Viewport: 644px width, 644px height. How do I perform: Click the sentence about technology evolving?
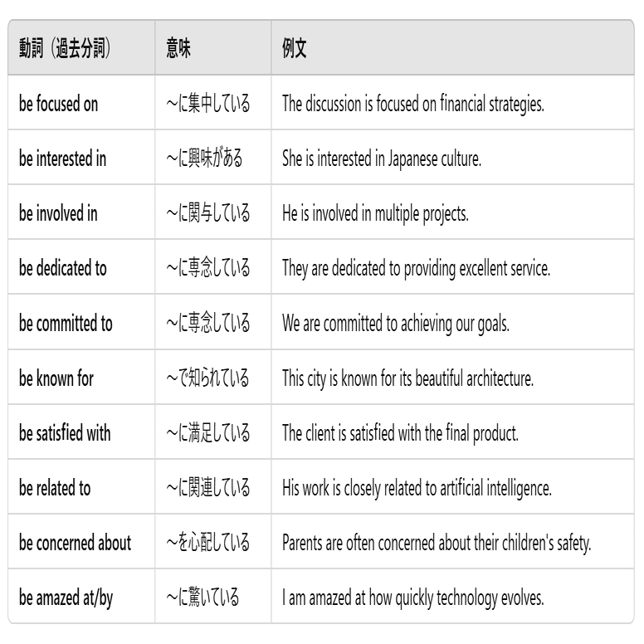tap(412, 598)
